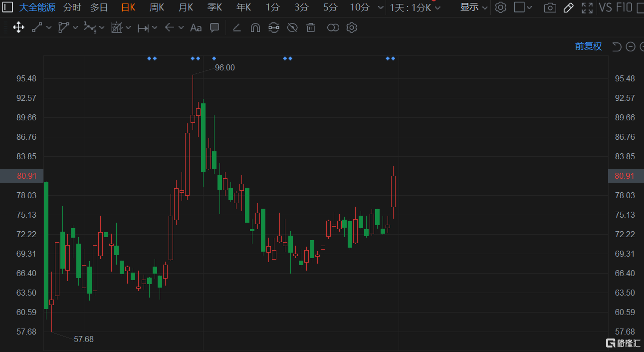Toggle the left sidebar panel icon

(8, 7)
